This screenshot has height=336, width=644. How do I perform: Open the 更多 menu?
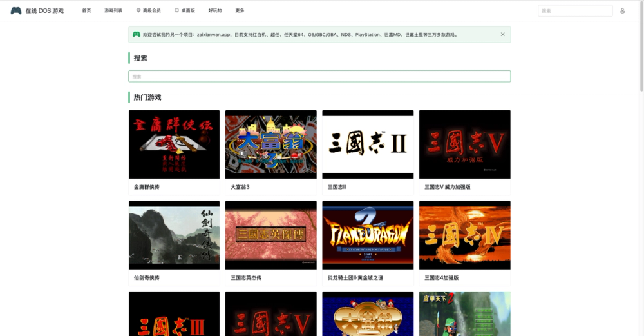coord(240,11)
